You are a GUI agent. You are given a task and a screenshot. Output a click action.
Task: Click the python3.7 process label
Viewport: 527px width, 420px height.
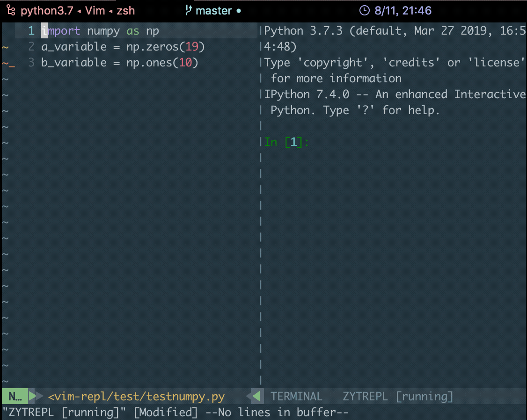tap(47, 11)
